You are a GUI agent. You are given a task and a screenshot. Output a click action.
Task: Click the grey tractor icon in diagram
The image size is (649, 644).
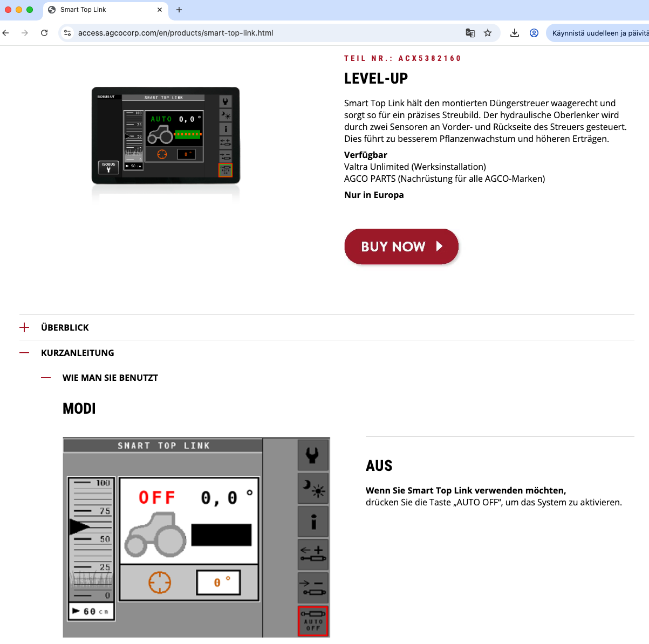[155, 535]
